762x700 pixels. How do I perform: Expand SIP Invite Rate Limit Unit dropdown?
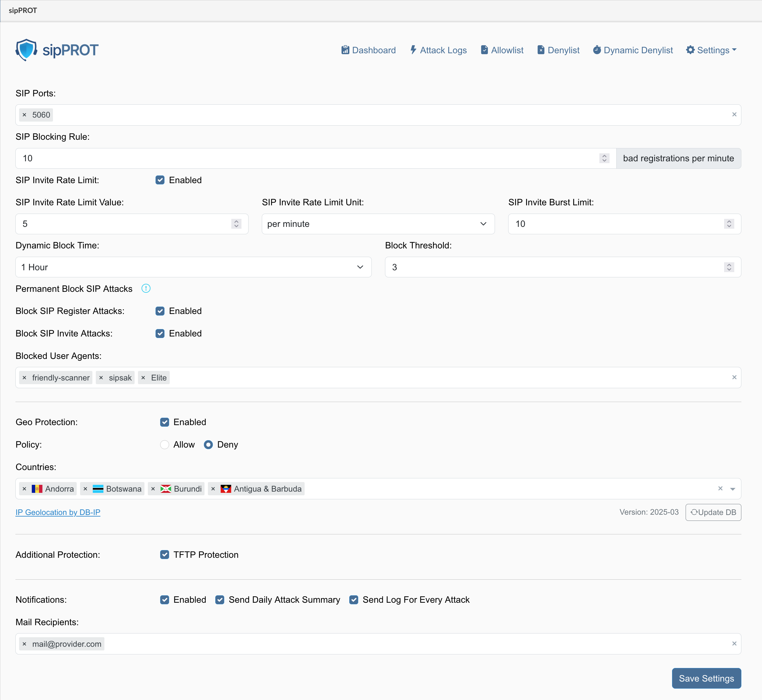tap(378, 224)
